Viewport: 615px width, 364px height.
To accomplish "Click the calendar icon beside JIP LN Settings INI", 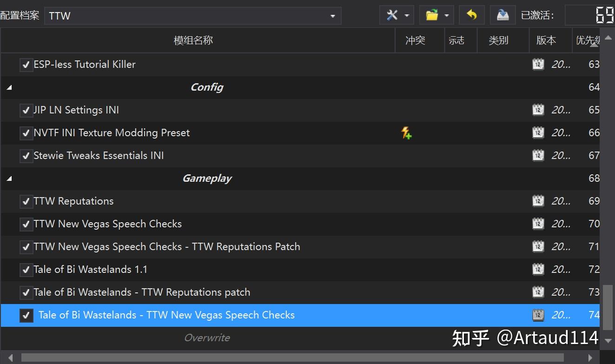I will (538, 110).
